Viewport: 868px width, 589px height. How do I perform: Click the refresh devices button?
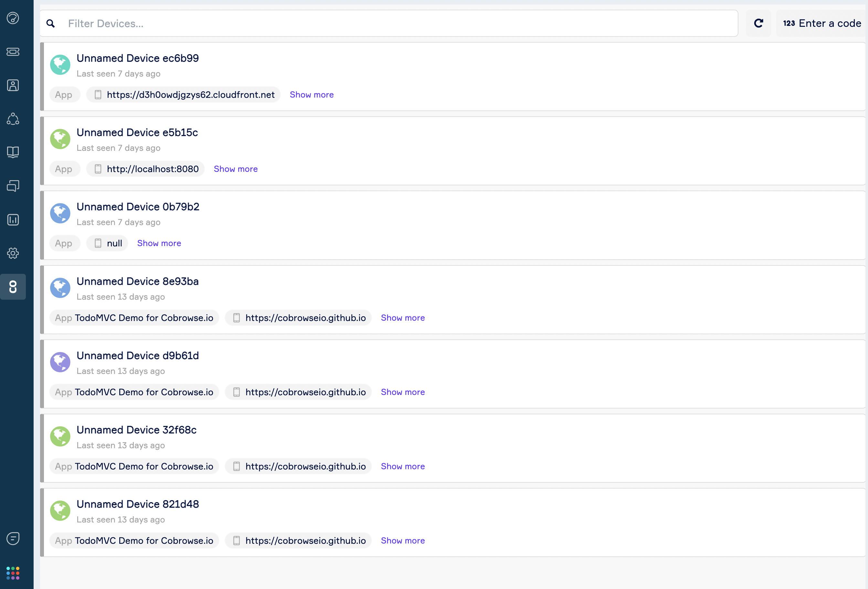[x=758, y=23]
